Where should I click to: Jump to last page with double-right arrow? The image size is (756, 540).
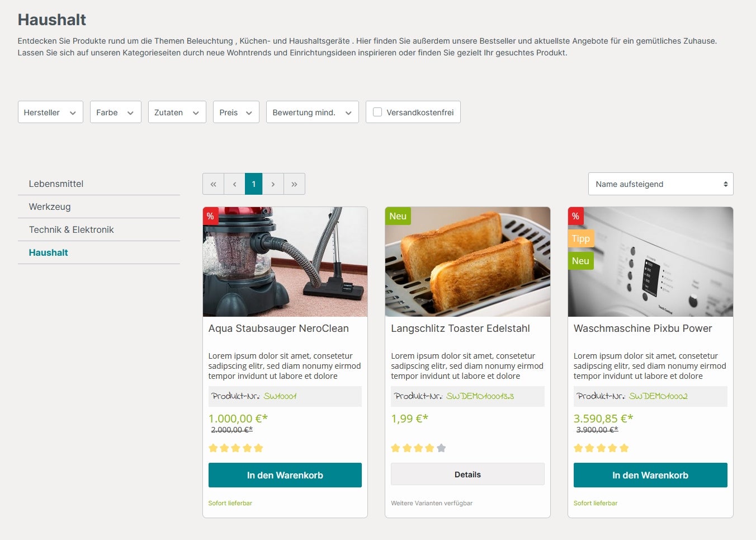294,184
